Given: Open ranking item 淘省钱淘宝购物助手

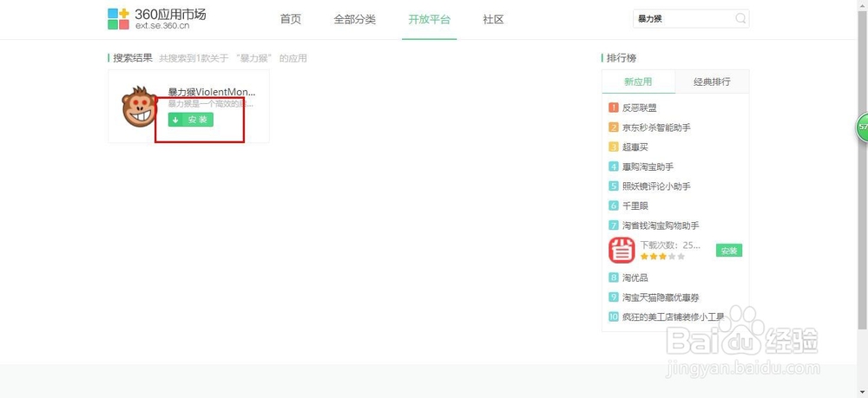Looking at the screenshot, I should (661, 225).
